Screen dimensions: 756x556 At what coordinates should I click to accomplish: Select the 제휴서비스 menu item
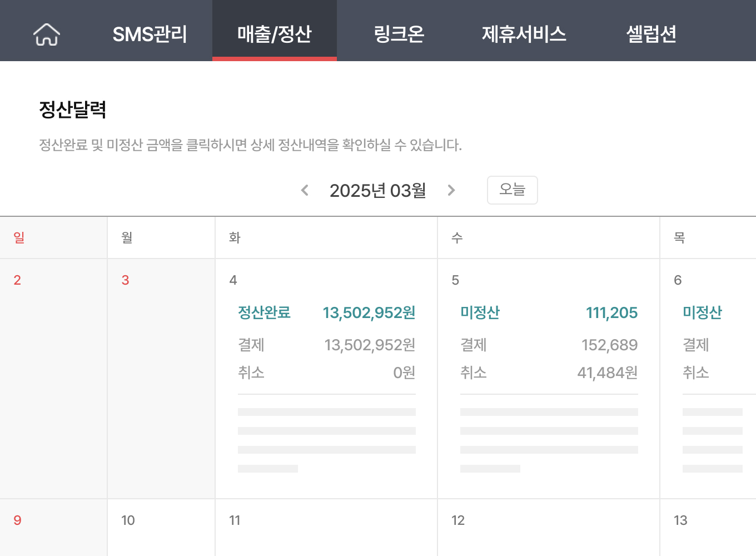(524, 33)
